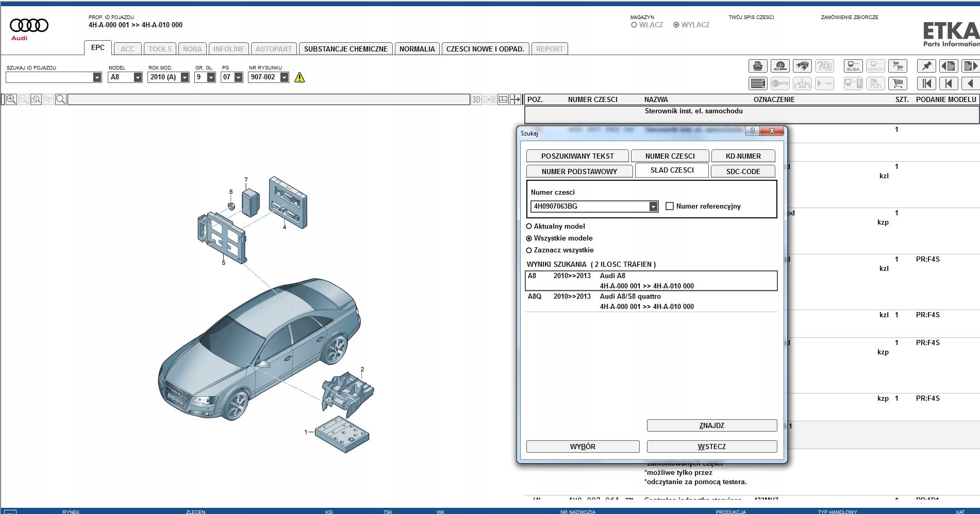This screenshot has height=514, width=980.
Task: Go to previous illustration page icon
Action: tap(949, 66)
